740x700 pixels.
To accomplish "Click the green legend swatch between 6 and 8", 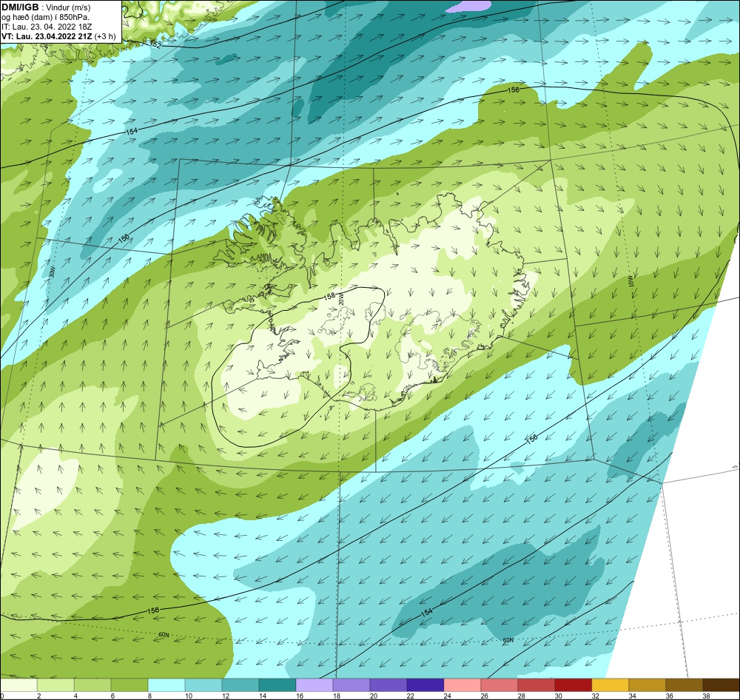I will [129, 685].
